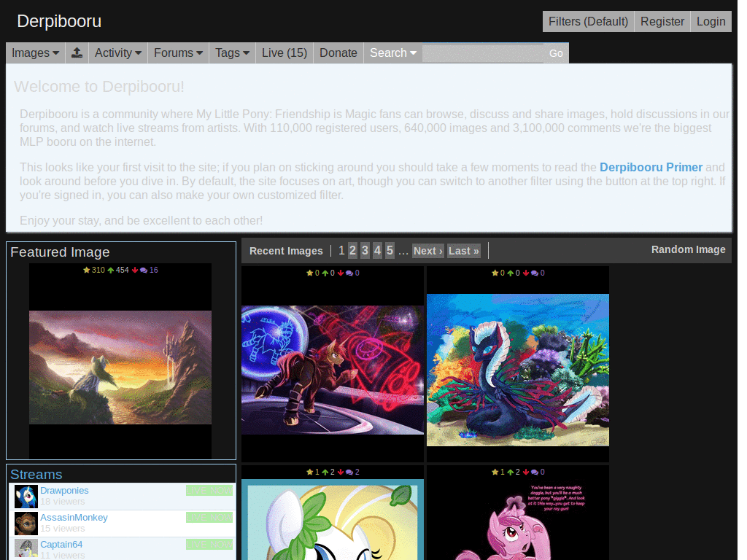This screenshot has height=560, width=747.
Task: Expand the Tags dropdown menu
Action: click(x=232, y=52)
